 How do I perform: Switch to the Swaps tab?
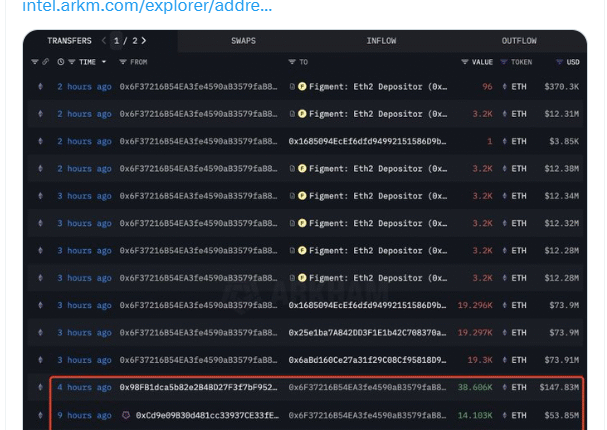243,41
